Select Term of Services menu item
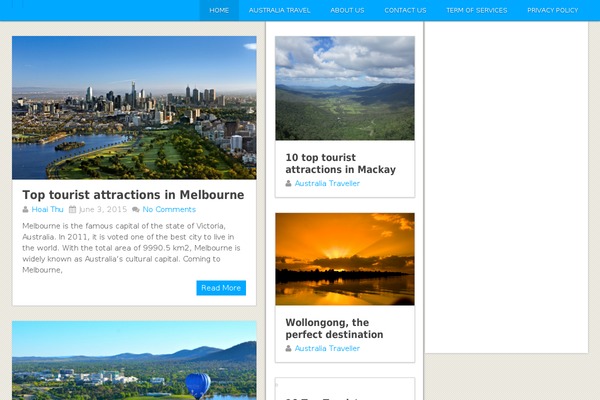Screen dimensions: 600x400 (476, 10)
